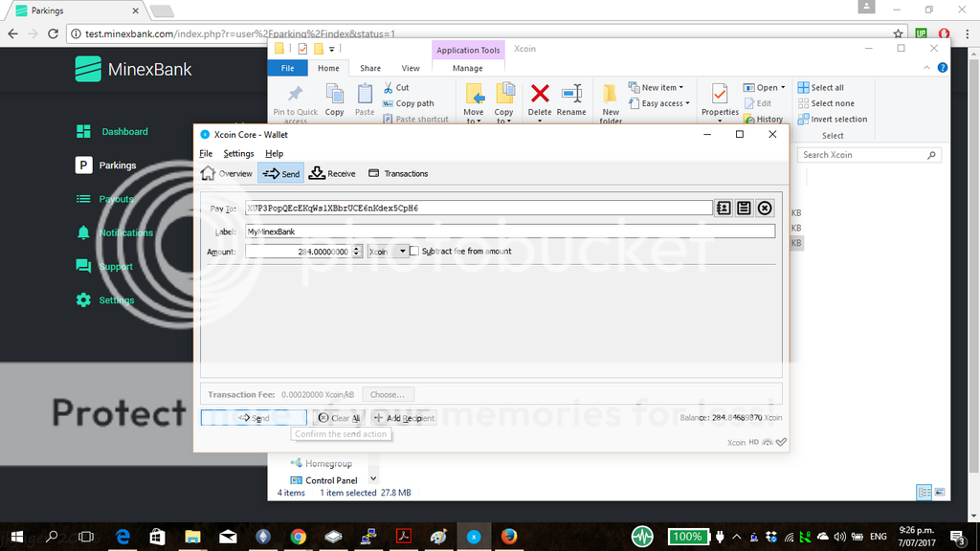The image size is (980, 551).
Task: Click the HD wallet status icon
Action: tap(754, 442)
